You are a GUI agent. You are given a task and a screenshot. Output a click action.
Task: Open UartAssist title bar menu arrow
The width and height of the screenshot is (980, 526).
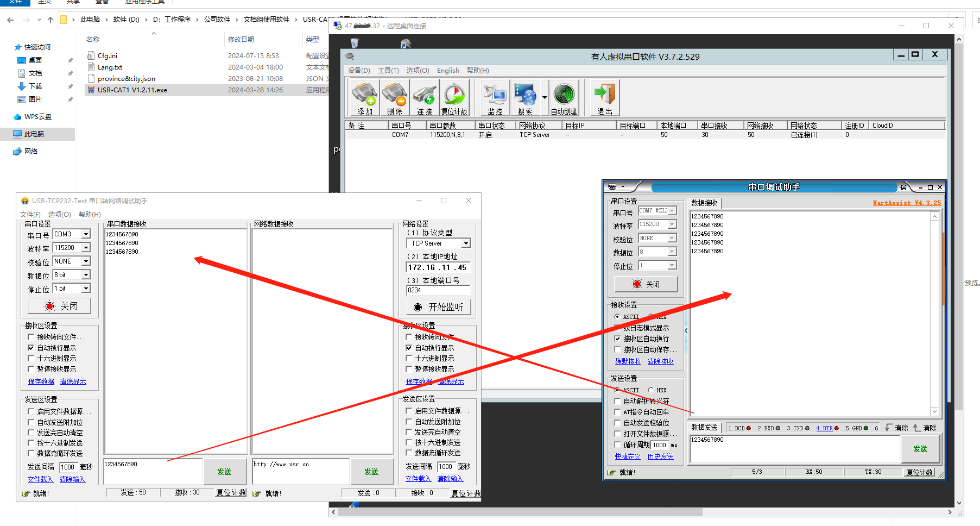(x=623, y=187)
